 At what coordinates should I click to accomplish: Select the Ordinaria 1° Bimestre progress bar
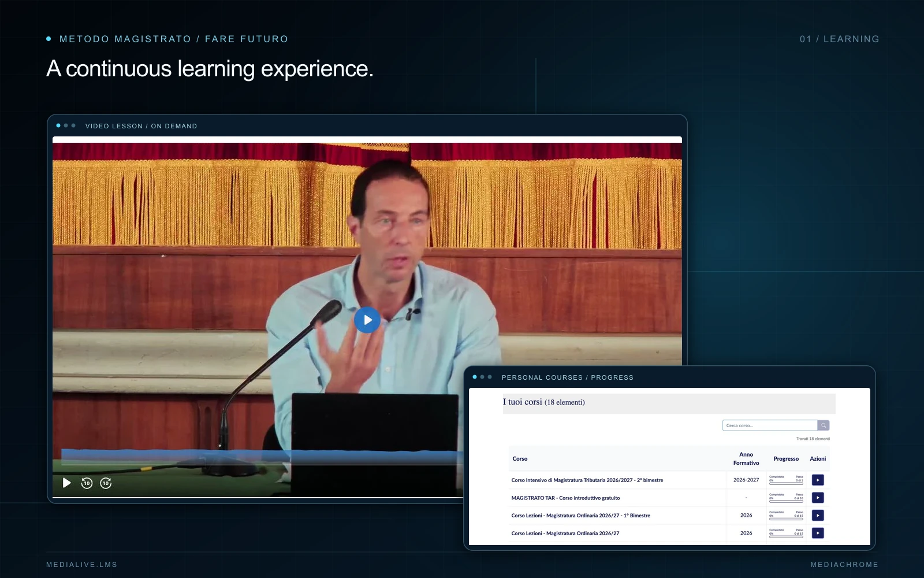786,518
